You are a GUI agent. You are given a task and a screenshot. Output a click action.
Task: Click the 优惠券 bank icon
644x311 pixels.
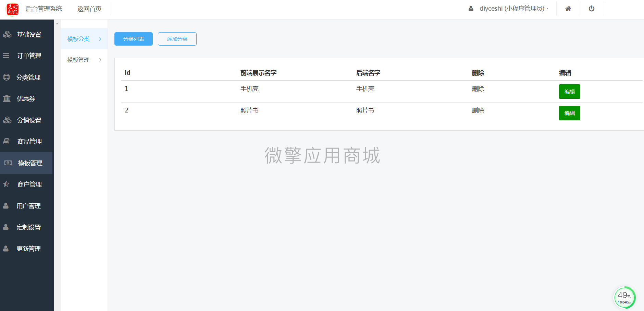7,98
